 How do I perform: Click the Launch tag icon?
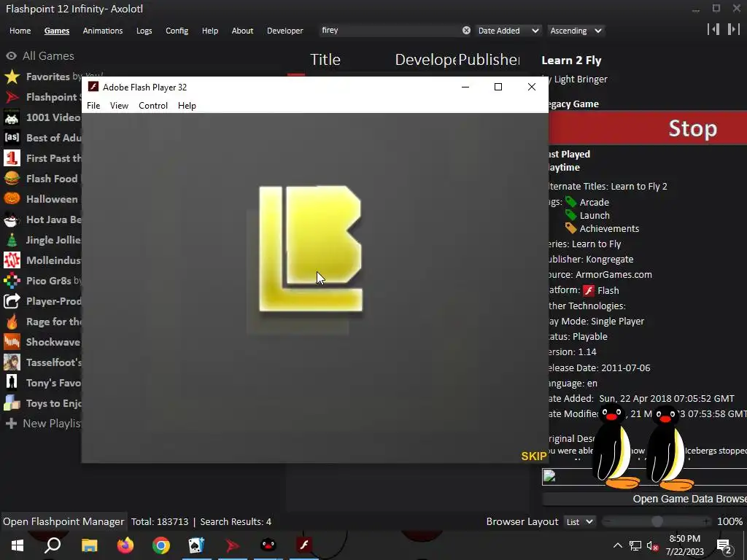click(x=570, y=215)
